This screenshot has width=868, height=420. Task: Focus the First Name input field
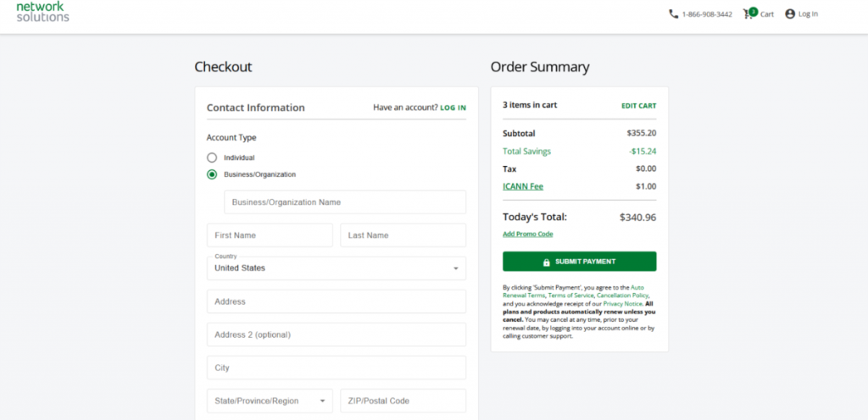[x=270, y=235]
